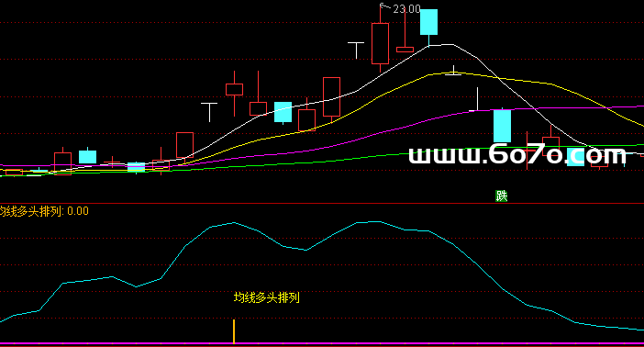The image size is (644, 347).
Task: Click the white doji on the yellow average line
Action: pyautogui.click(x=453, y=71)
